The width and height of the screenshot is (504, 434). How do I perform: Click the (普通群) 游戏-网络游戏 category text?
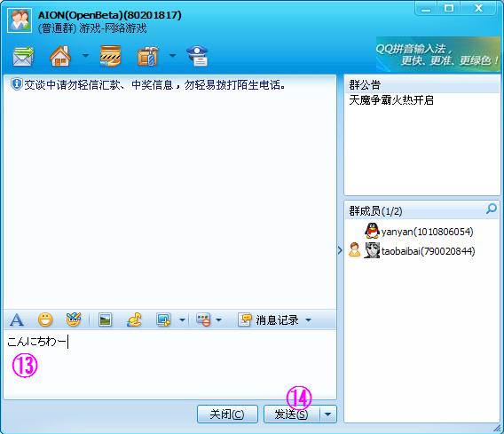[92, 28]
